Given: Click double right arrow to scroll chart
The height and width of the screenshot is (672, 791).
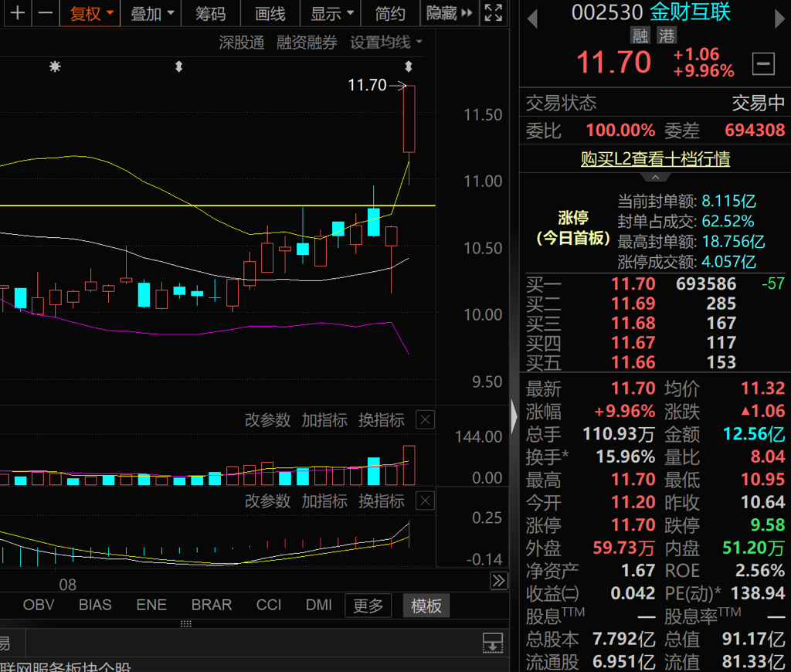Looking at the screenshot, I should (498, 581).
